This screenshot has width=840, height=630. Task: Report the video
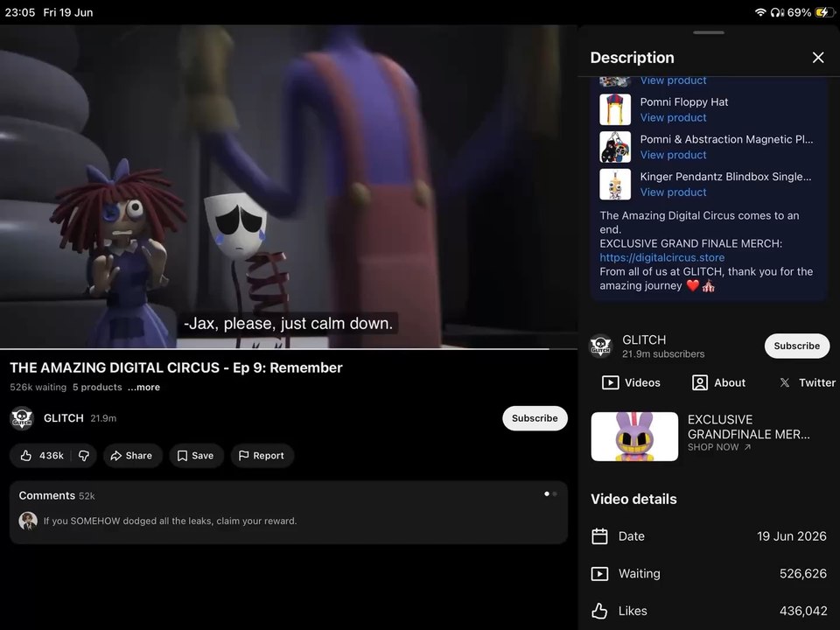pos(262,455)
